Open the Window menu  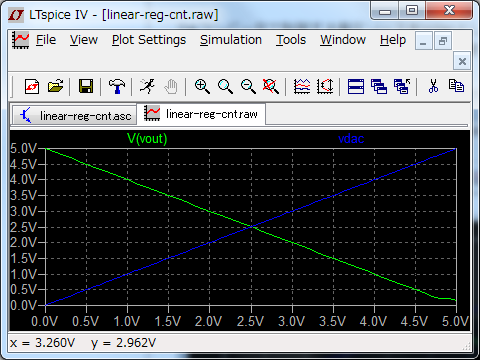point(343,40)
